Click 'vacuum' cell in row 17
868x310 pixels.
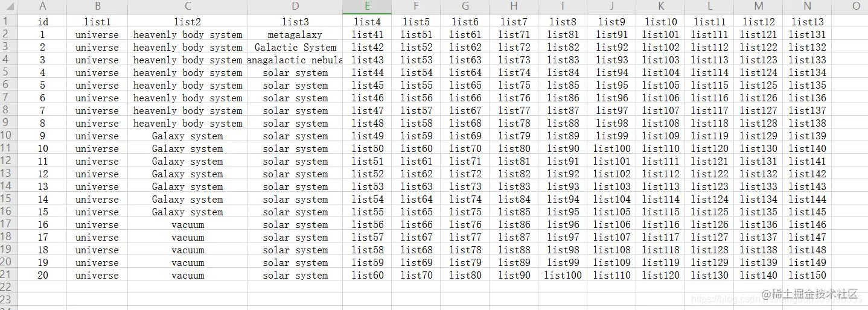pyautogui.click(x=188, y=224)
